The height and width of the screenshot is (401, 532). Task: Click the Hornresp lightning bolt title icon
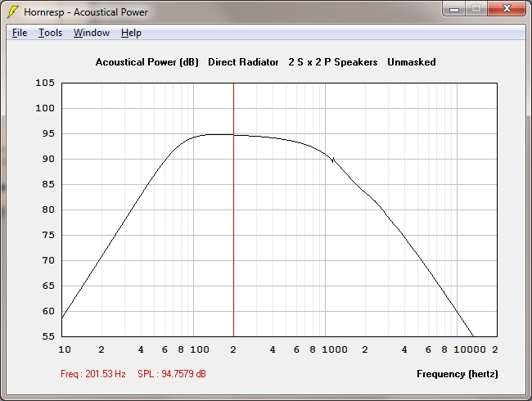pyautogui.click(x=13, y=12)
